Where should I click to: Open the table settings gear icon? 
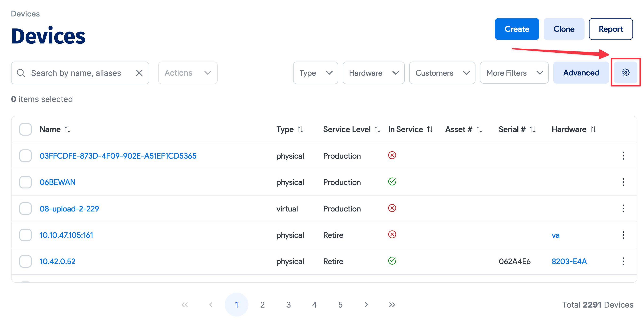625,73
